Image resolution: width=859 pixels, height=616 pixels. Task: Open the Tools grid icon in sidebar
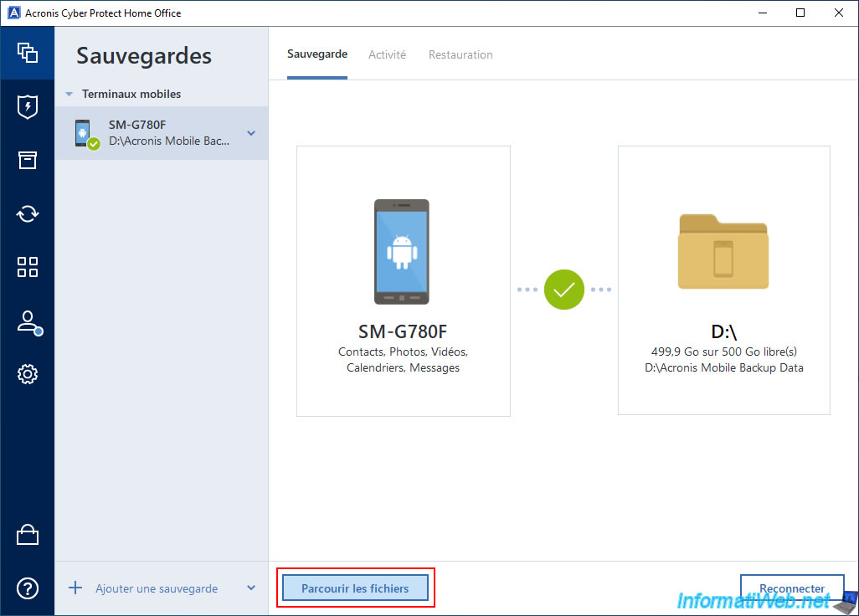pos(28,267)
